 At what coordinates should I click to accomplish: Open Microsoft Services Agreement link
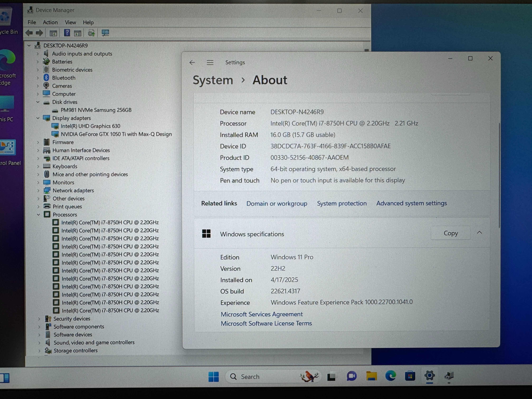point(262,314)
